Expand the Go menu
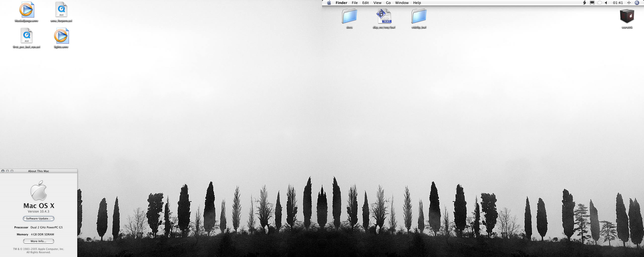This screenshot has height=257, width=644. [388, 3]
